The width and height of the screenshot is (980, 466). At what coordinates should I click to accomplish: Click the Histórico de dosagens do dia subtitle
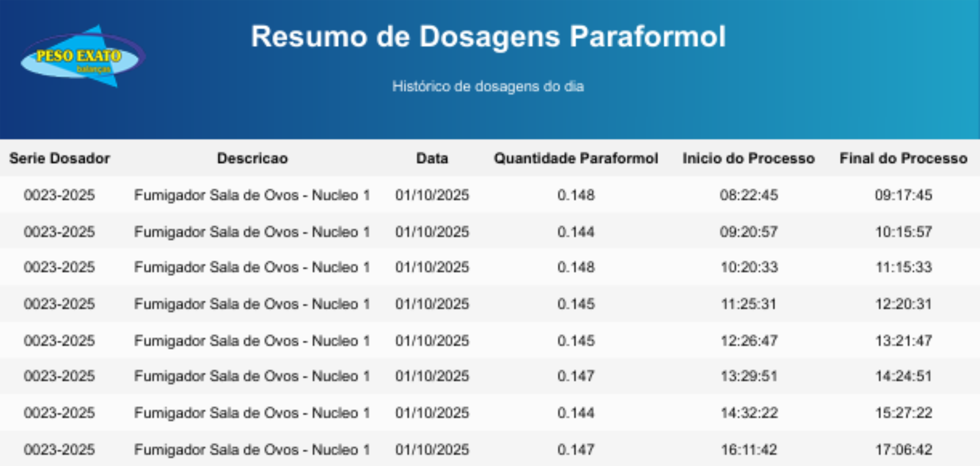[488, 86]
